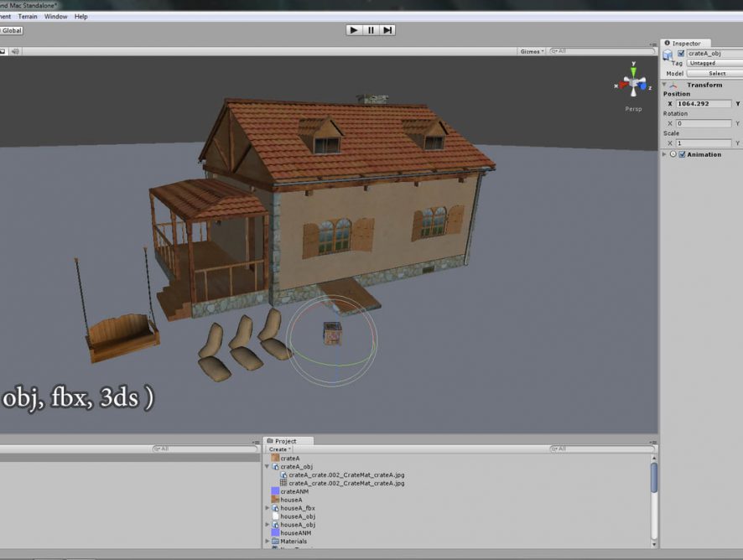This screenshot has width=743, height=560.
Task: Disable the Animation component checkbox
Action: 682,154
